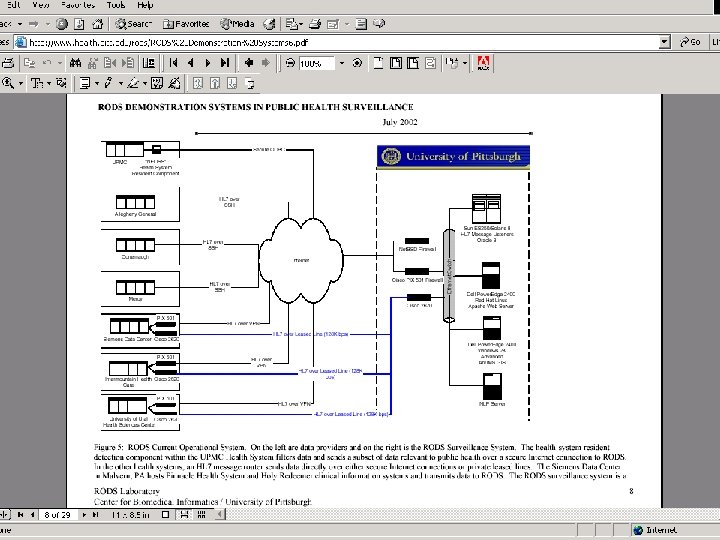Open the zoom percentage dropdown arrow
This screenshot has width=720, height=540.
[x=342, y=63]
